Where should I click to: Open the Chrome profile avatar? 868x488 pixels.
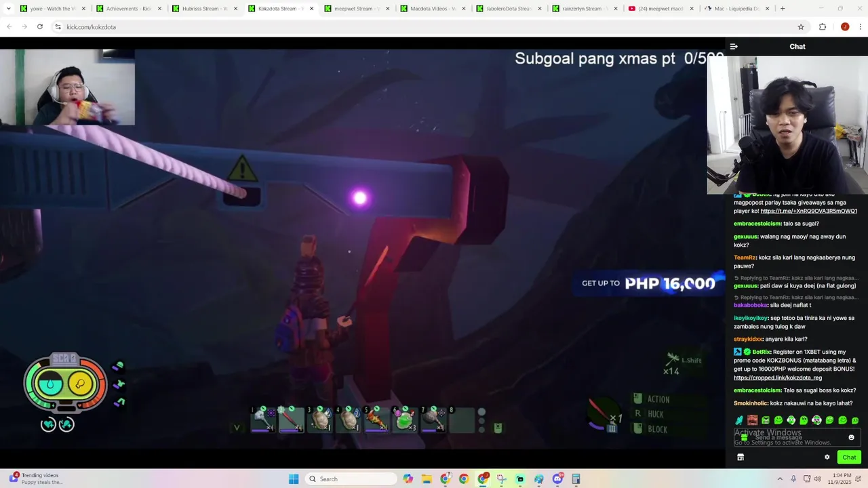pyautogui.click(x=845, y=27)
